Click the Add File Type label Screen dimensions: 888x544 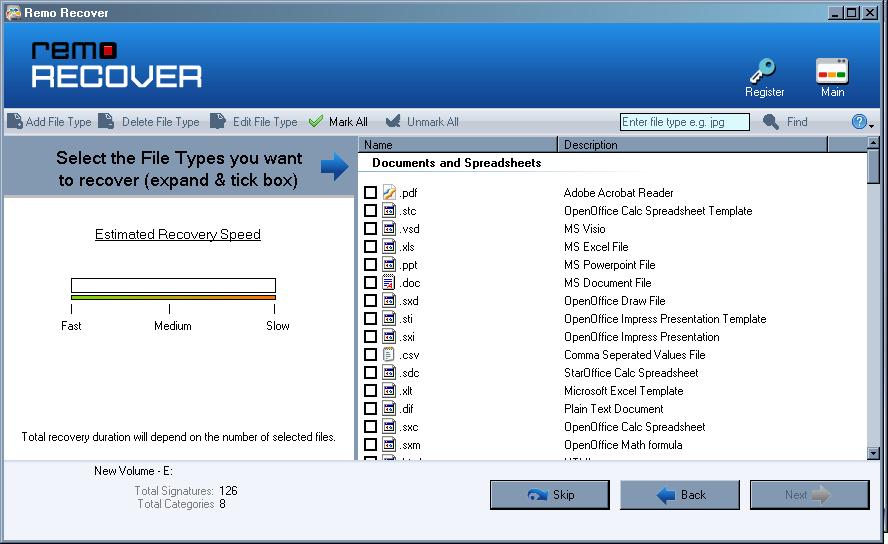tap(58, 122)
